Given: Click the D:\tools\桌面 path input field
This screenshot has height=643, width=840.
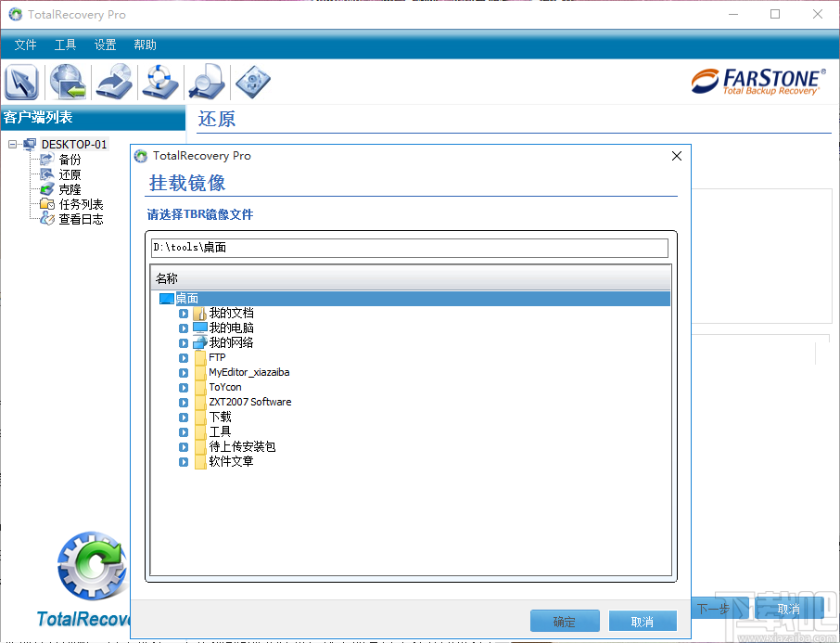Looking at the screenshot, I should point(410,248).
